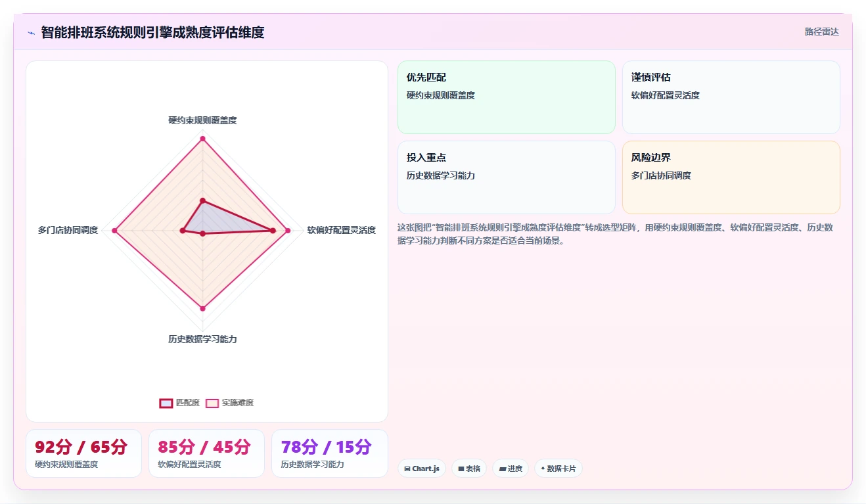Image resolution: width=866 pixels, height=504 pixels.
Task: Click the 多门店协同调度 radar axis label
Action: coord(68,230)
